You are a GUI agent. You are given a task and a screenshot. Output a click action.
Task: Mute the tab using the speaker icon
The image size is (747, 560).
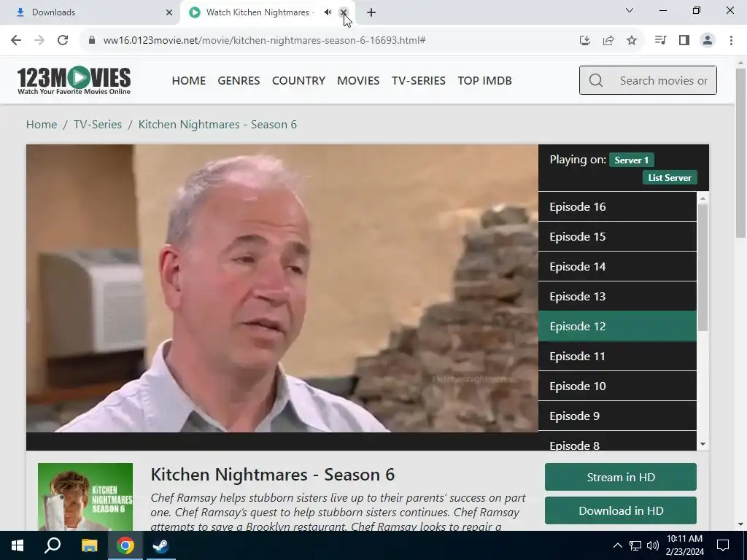coord(328,12)
